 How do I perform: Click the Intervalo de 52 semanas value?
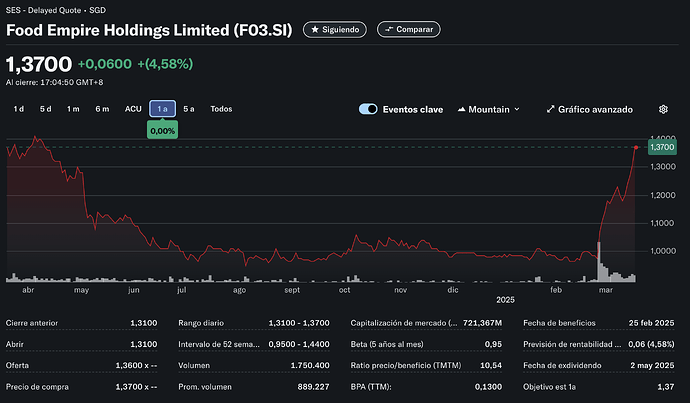(x=299, y=344)
